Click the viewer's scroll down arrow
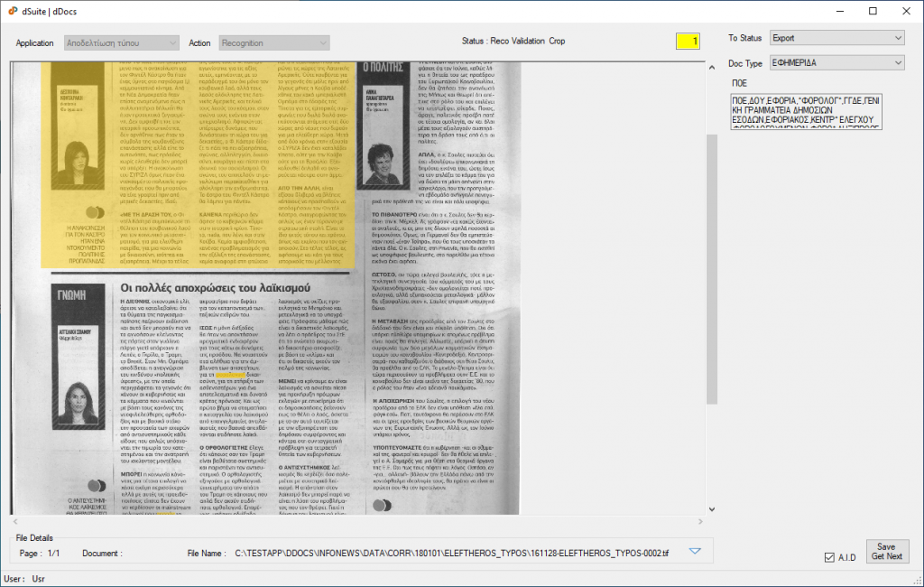 712,508
